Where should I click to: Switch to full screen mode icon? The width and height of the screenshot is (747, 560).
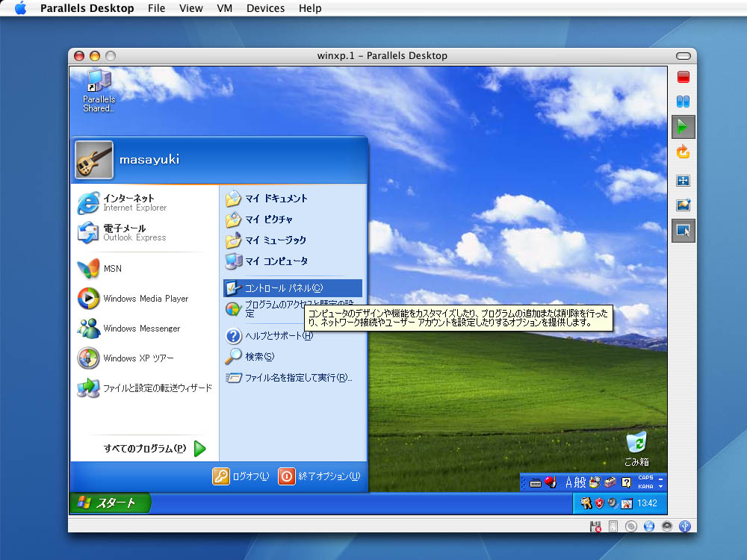pyautogui.click(x=683, y=181)
